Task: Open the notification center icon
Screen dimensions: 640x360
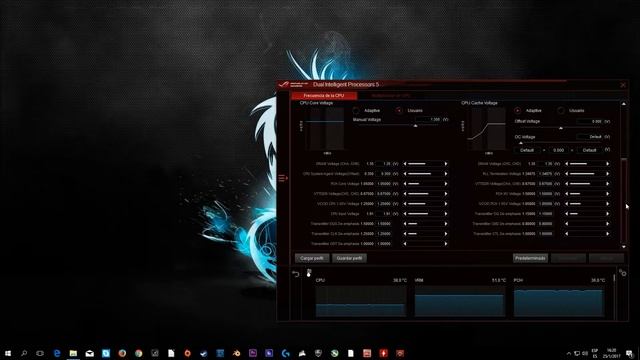Action: 629,353
